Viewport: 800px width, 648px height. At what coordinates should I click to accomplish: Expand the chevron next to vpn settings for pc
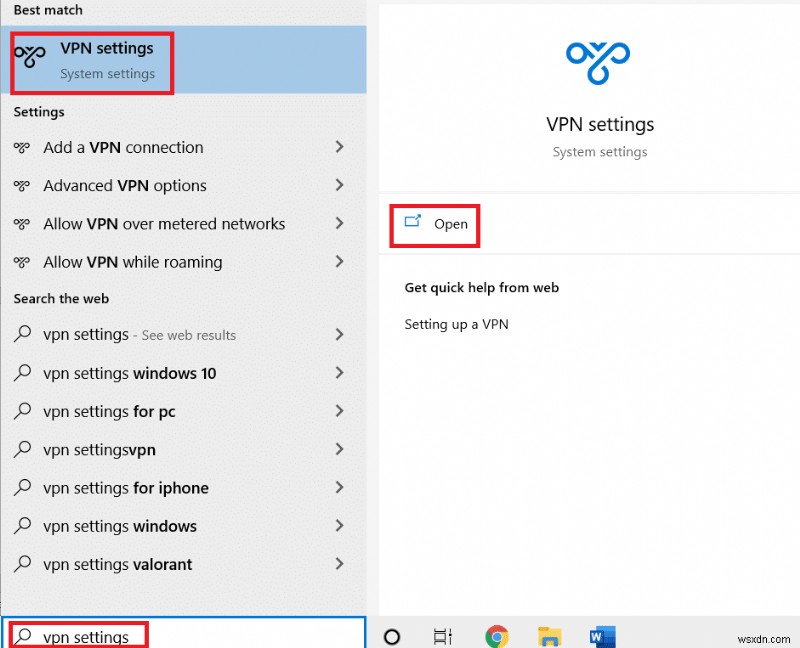coord(342,411)
